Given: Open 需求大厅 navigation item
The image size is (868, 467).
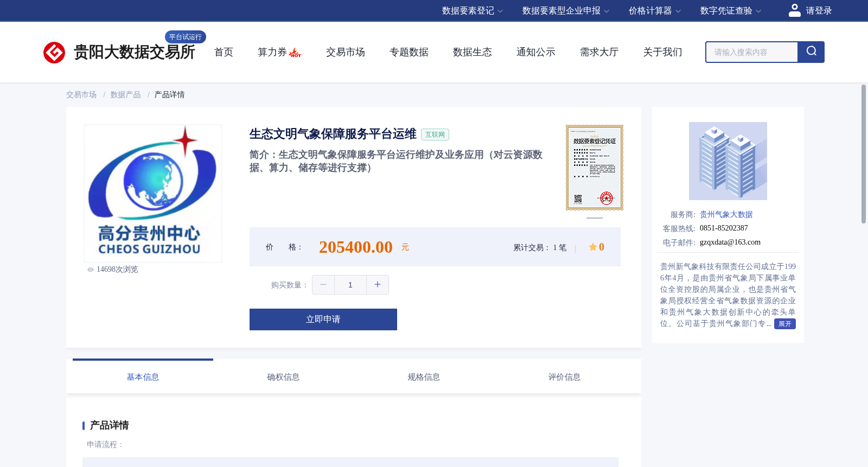Looking at the screenshot, I should pyautogui.click(x=599, y=52).
